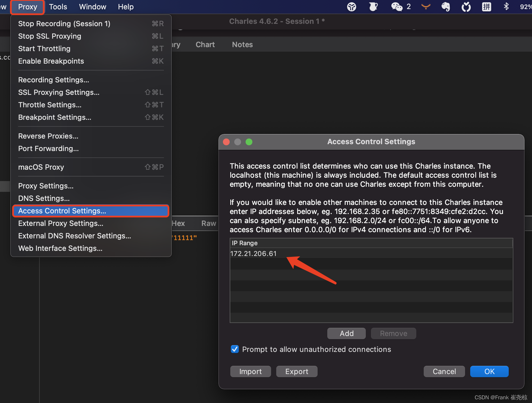Close the Access Control Settings dialog
The width and height of the screenshot is (532, 403).
226,142
